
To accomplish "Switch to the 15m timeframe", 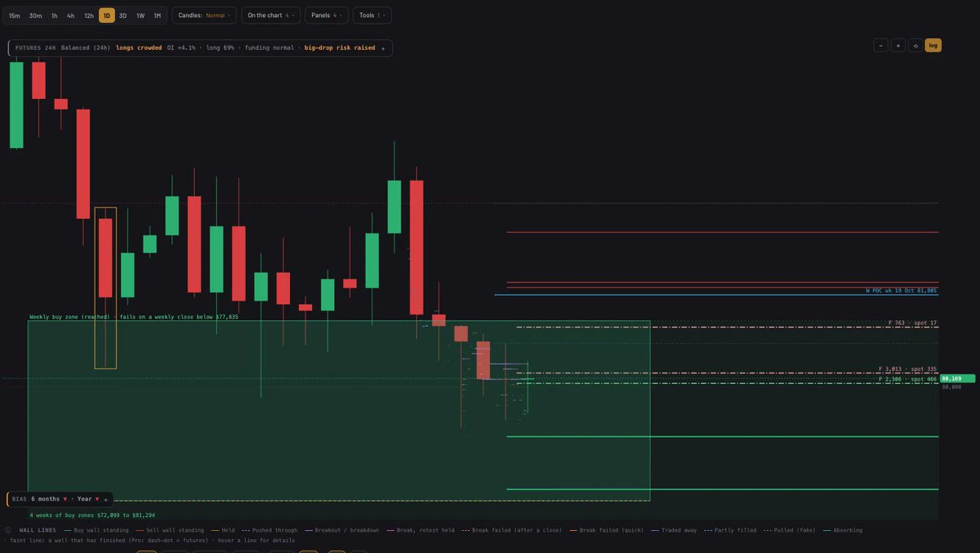I will [15, 16].
